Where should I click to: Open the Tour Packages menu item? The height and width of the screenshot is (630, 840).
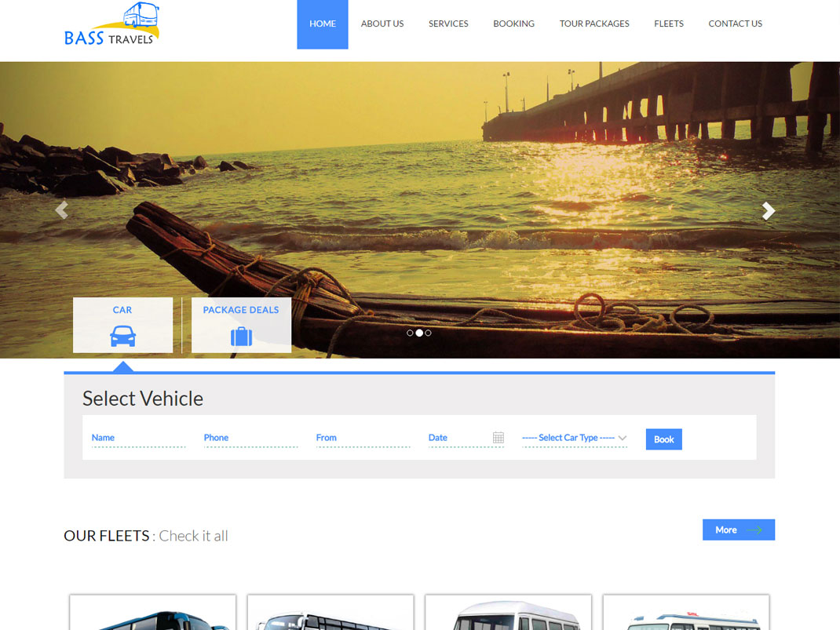[594, 24]
